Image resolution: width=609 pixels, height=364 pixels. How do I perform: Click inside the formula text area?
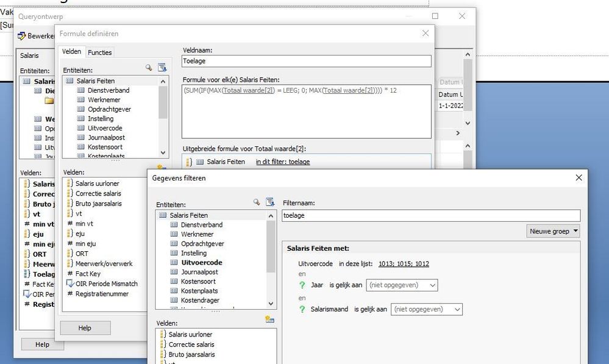tap(307, 112)
